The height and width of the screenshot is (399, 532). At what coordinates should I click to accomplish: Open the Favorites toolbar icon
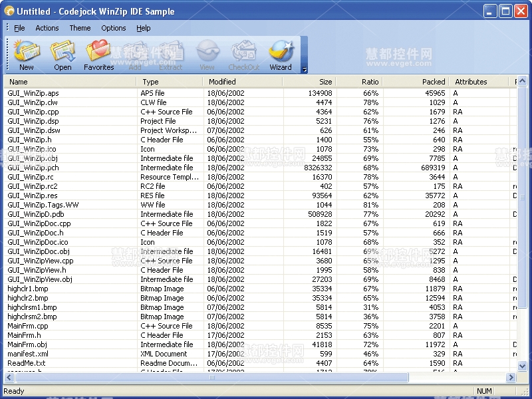tap(98, 55)
